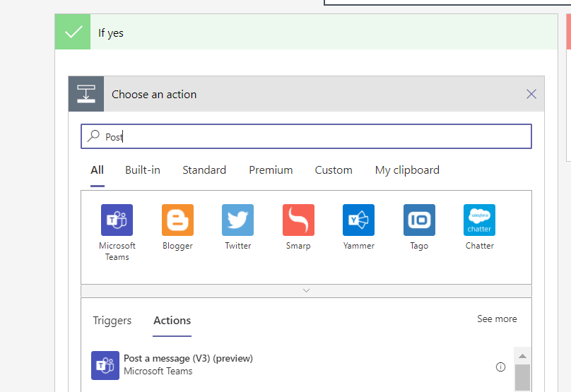Open the Standard connectors tab
Screen dimensions: 571x392
[x=204, y=170]
